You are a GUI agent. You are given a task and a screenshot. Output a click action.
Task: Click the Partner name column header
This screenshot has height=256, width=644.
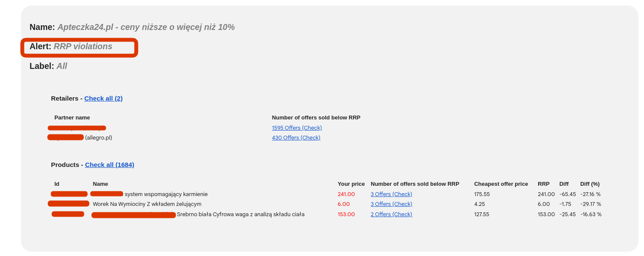coord(72,118)
